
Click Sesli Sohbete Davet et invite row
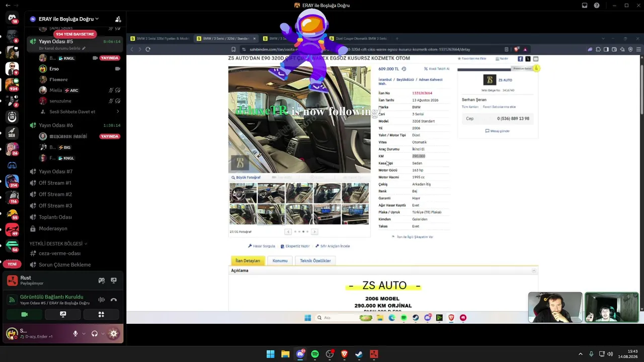pyautogui.click(x=72, y=112)
